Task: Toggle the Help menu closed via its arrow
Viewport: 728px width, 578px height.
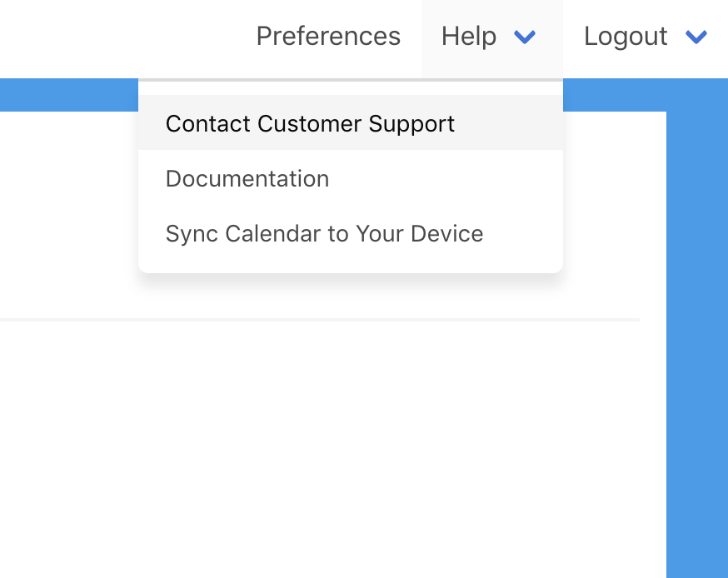Action: pyautogui.click(x=525, y=37)
